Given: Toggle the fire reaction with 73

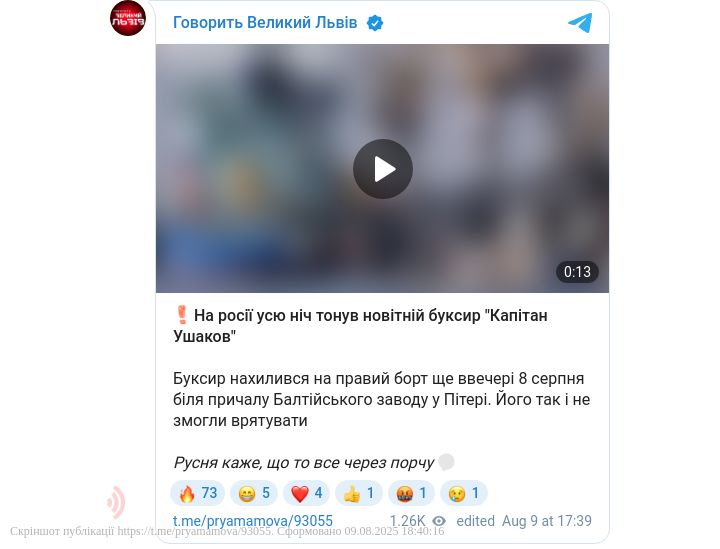Looking at the screenshot, I should [x=197, y=493].
